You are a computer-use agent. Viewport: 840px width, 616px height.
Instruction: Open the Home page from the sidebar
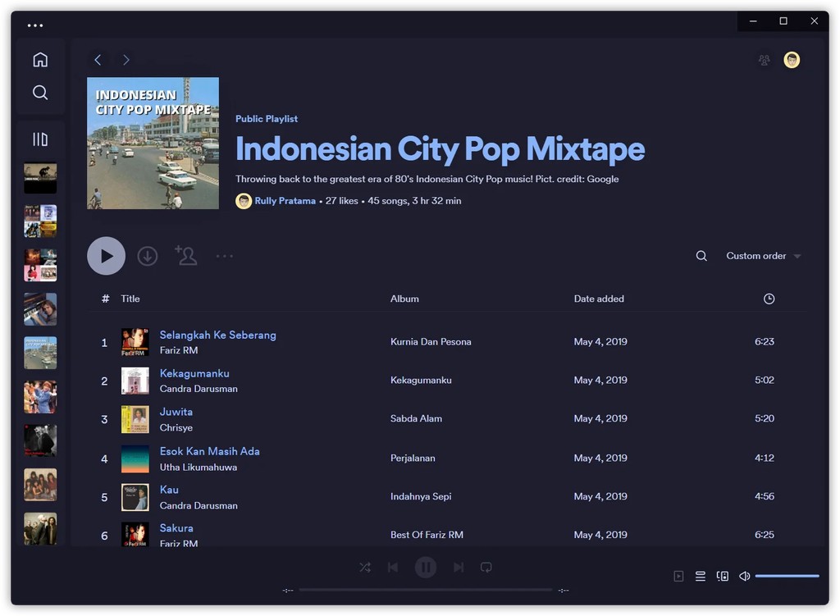39,59
